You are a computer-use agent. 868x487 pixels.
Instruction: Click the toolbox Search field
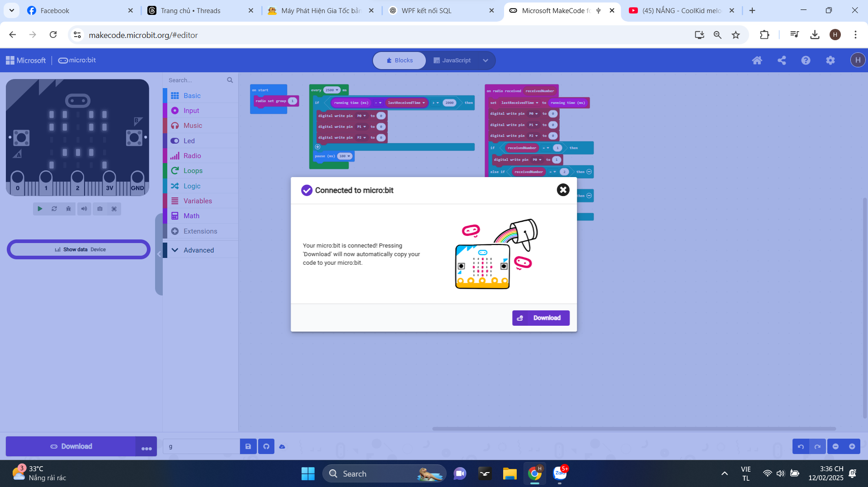click(x=200, y=80)
